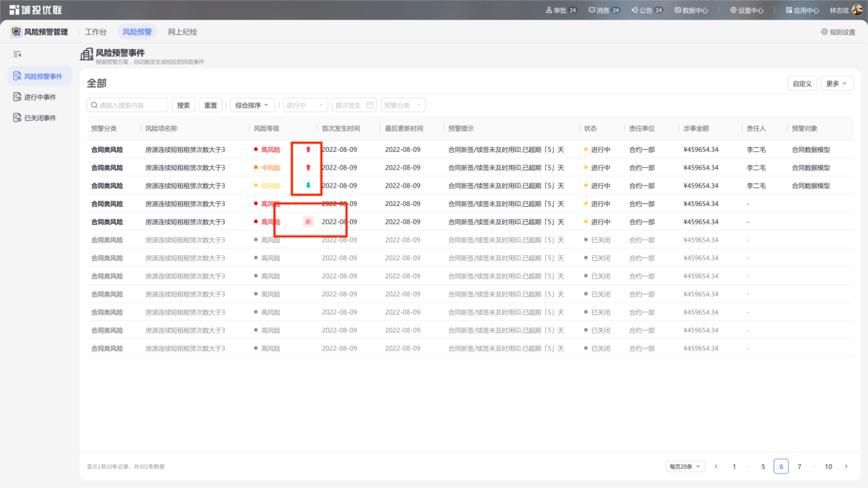
Task: Select 进行中事件 in the sidebar
Action: click(x=40, y=97)
